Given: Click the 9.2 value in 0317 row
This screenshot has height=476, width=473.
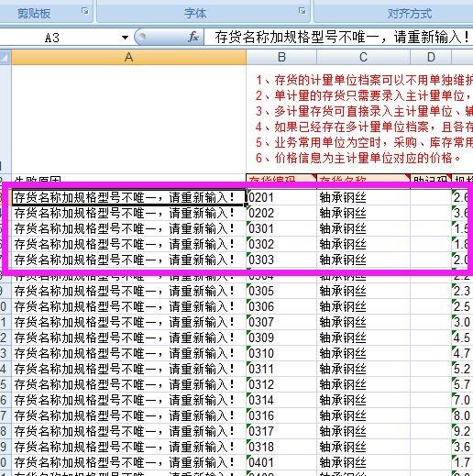Looking at the screenshot, I should (x=462, y=431).
